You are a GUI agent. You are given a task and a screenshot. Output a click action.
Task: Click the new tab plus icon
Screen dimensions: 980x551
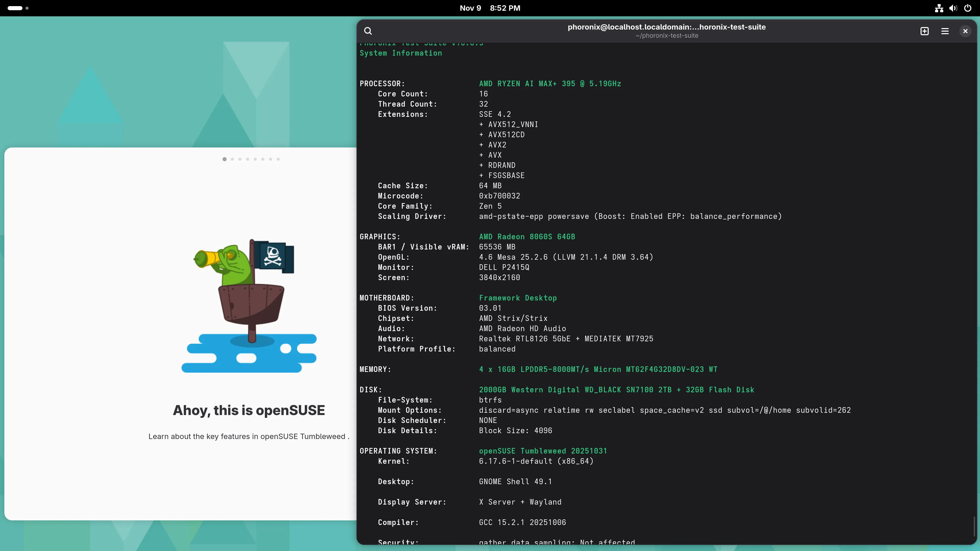[924, 31]
